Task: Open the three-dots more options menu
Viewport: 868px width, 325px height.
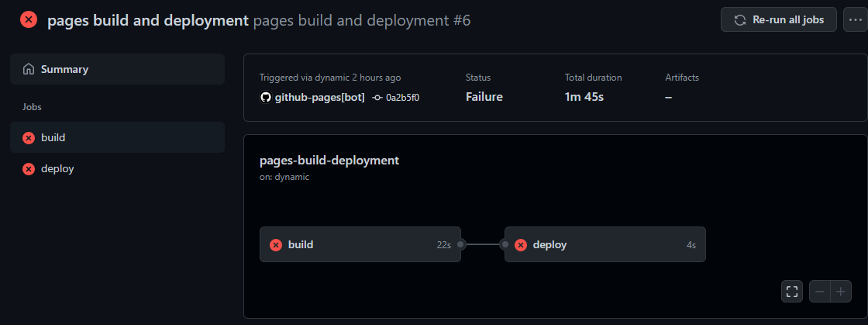Action: click(853, 20)
